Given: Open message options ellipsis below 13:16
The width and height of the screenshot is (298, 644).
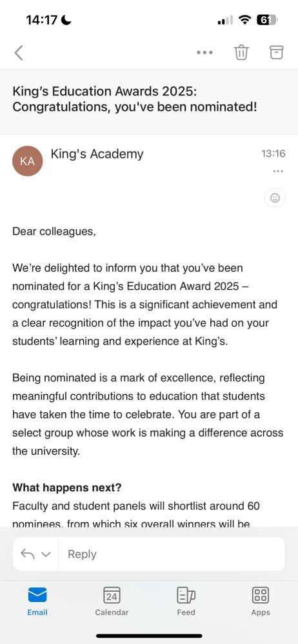Looking at the screenshot, I should click(278, 171).
